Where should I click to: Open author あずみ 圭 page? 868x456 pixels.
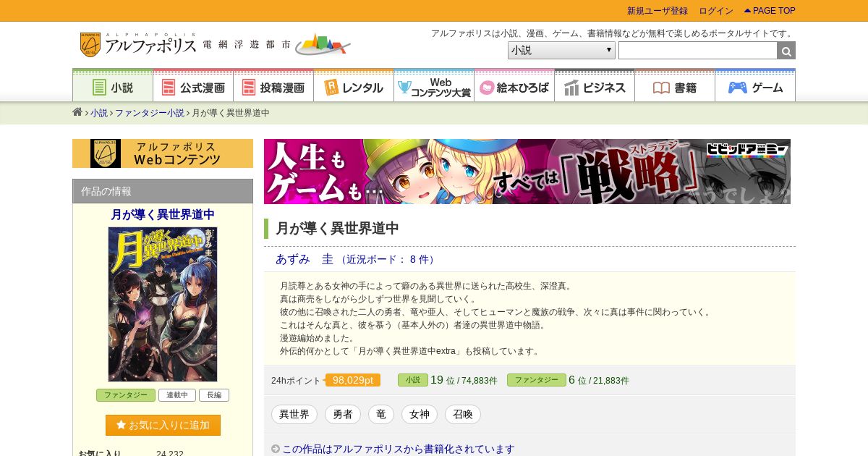305,259
